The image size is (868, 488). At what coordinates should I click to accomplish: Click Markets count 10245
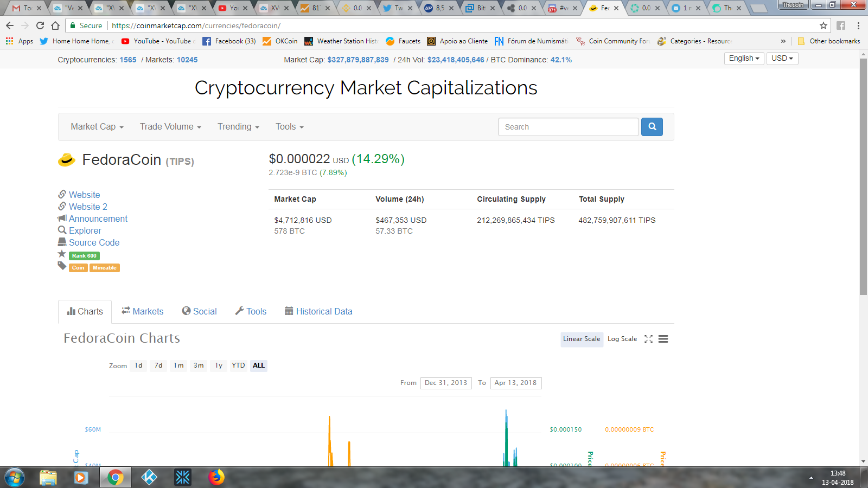coord(187,60)
